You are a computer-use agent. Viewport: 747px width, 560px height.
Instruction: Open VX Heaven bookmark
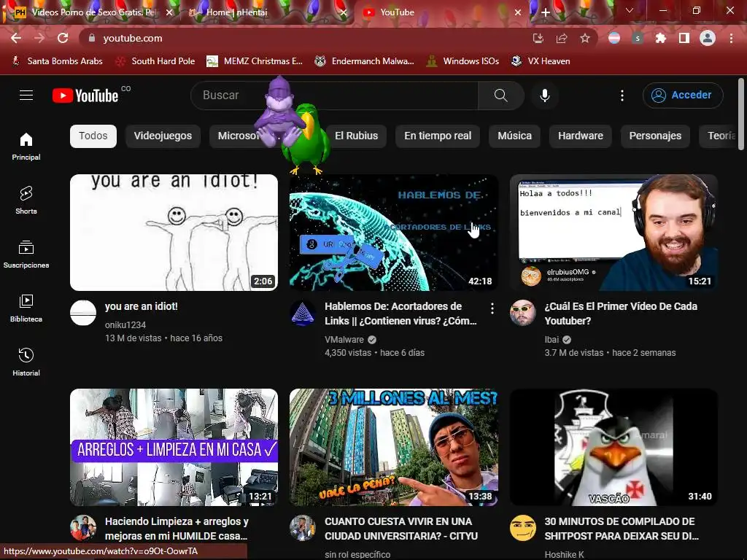pos(541,61)
